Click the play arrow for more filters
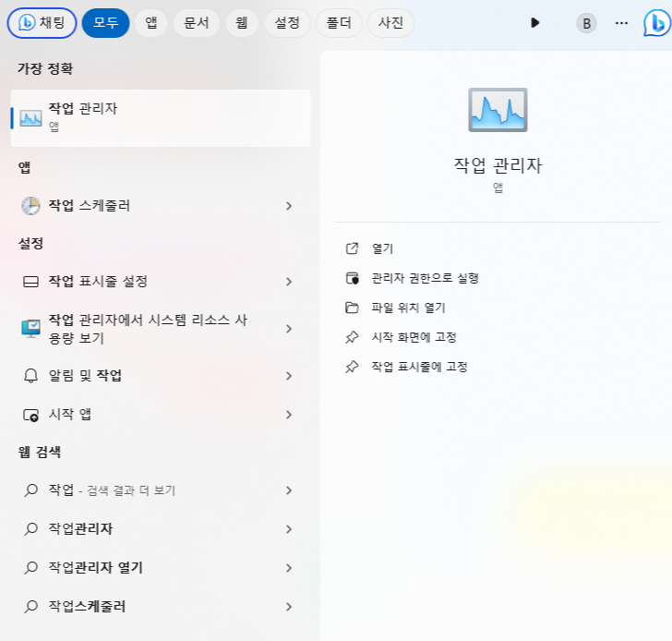The width and height of the screenshot is (672, 641). [534, 23]
